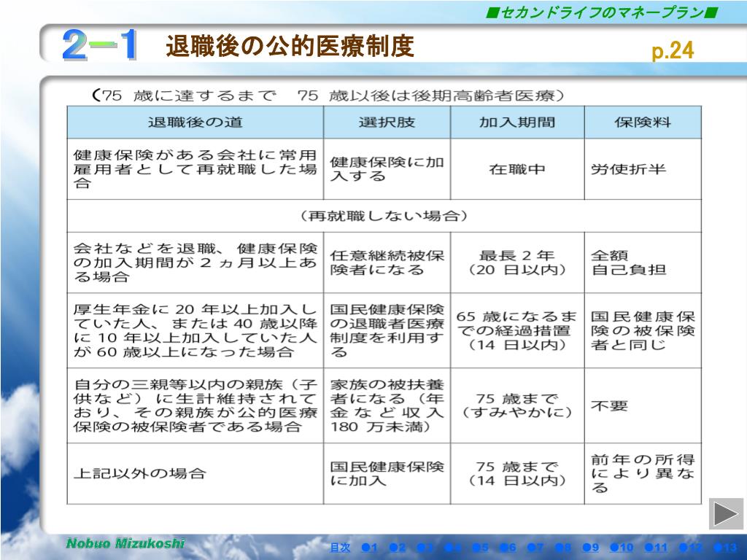Click the author name Nobuo Mizukoshi
Image resolution: width=747 pixels, height=560 pixels.
(125, 543)
